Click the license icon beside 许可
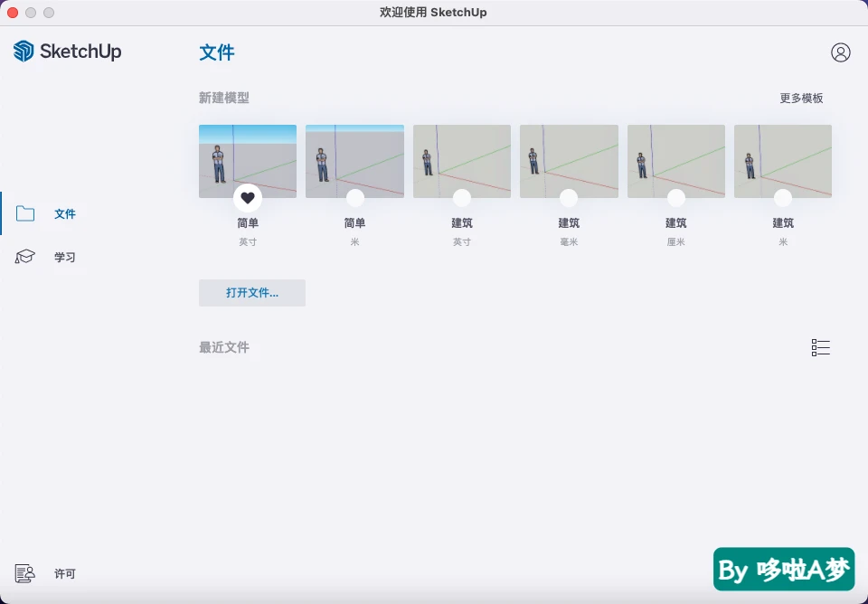 [x=25, y=573]
